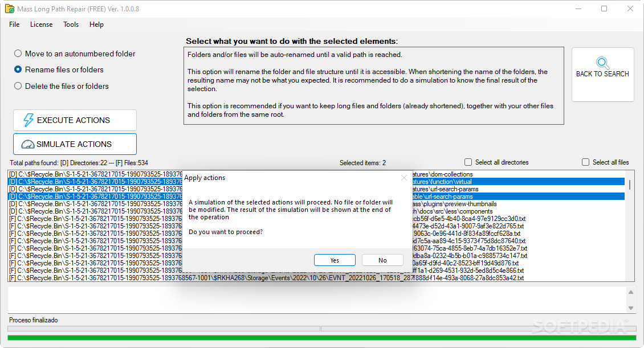Click the log box scroll up arrow

pos(631,292)
